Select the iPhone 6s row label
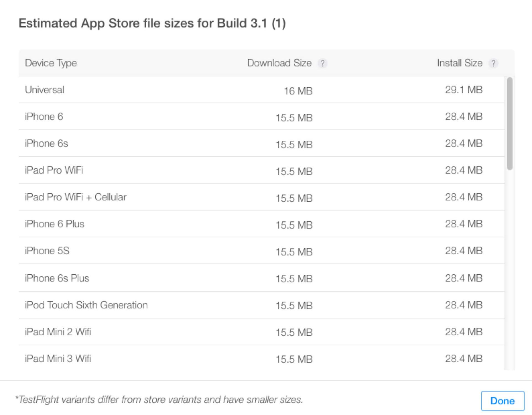Image resolution: width=532 pixels, height=415 pixels. [x=46, y=143]
